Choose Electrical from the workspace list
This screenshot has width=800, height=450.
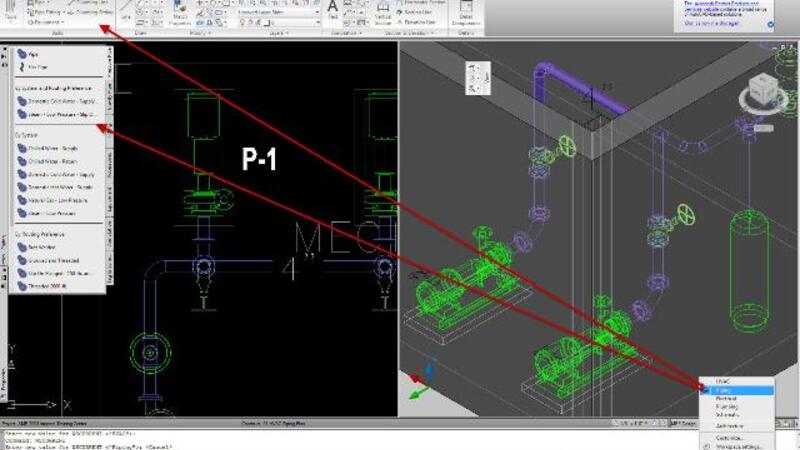point(728,399)
